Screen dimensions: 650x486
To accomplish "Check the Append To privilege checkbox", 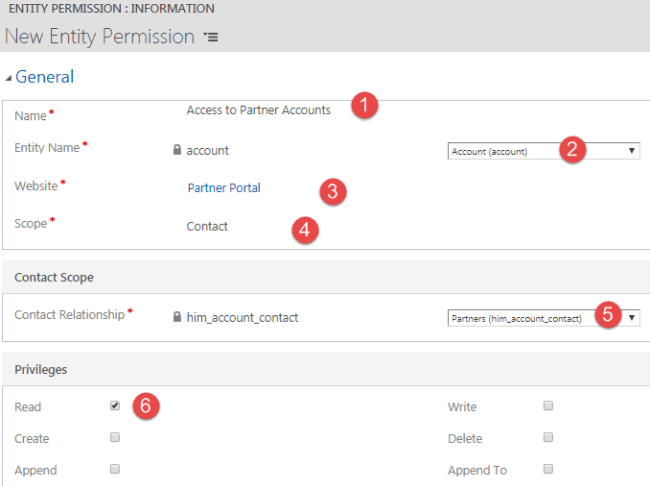I will pos(547,468).
